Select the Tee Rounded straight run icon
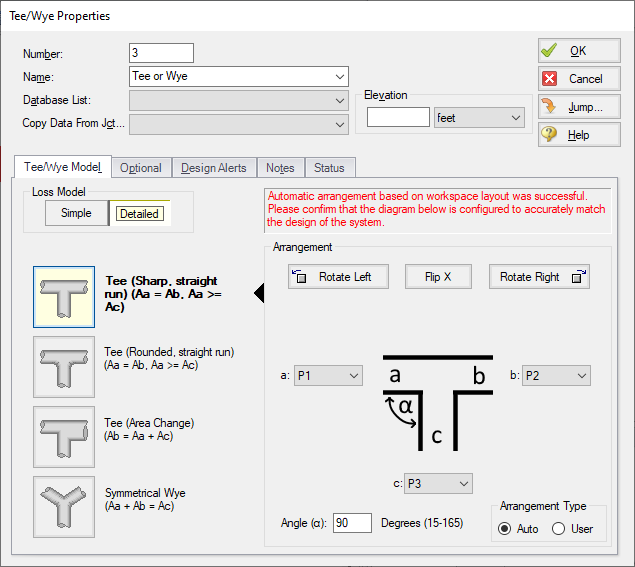Viewport: 635px width, 567px height. pos(64,367)
